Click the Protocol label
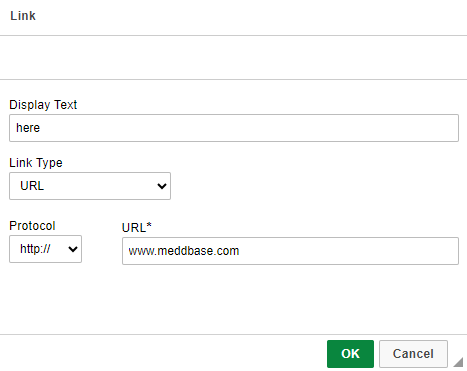The height and width of the screenshot is (371, 467). pos(32,226)
